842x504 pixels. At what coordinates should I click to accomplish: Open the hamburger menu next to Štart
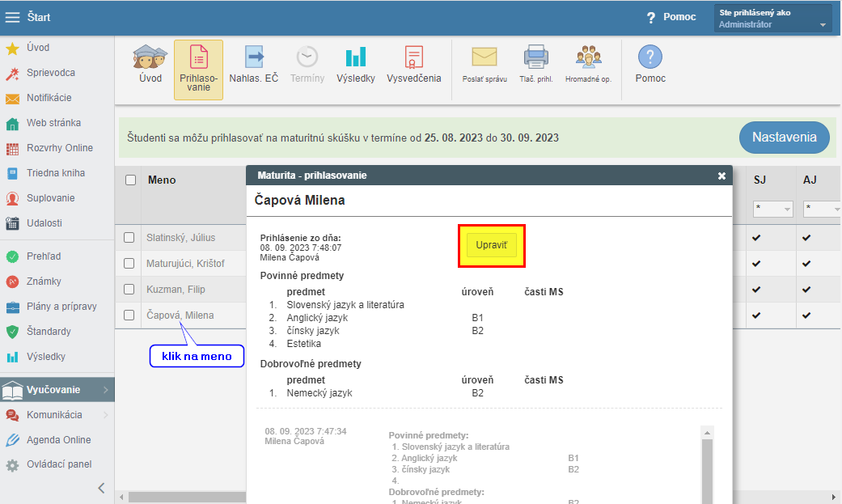12,17
